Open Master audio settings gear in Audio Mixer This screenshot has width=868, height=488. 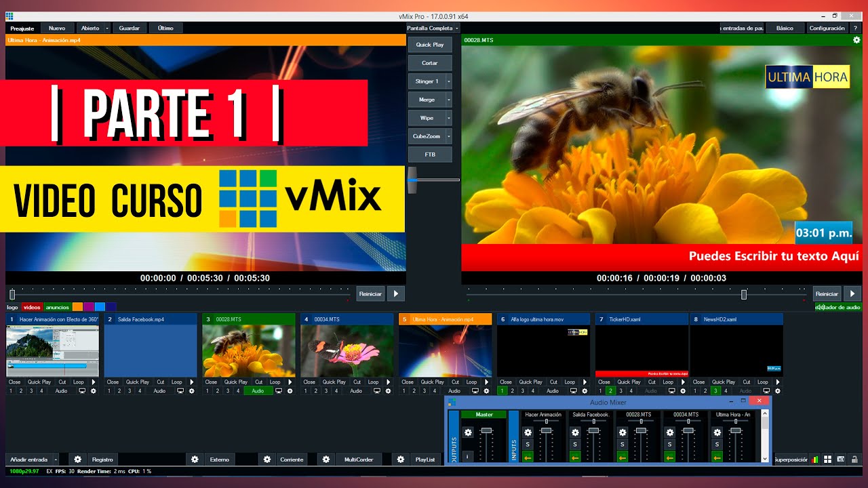click(x=468, y=432)
